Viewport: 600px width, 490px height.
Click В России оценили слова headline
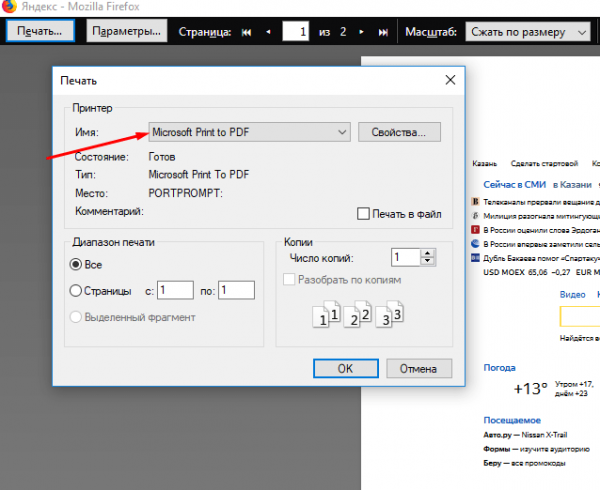[541, 230]
